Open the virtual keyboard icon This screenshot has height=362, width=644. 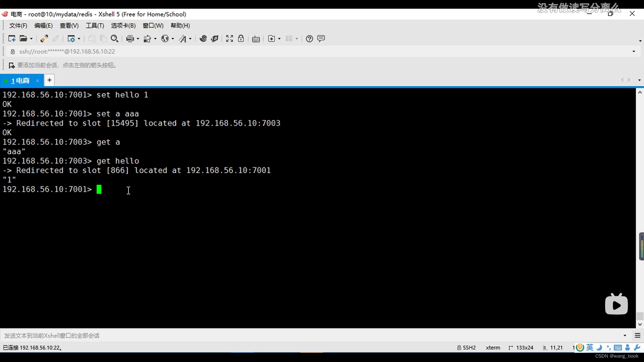(x=256, y=39)
